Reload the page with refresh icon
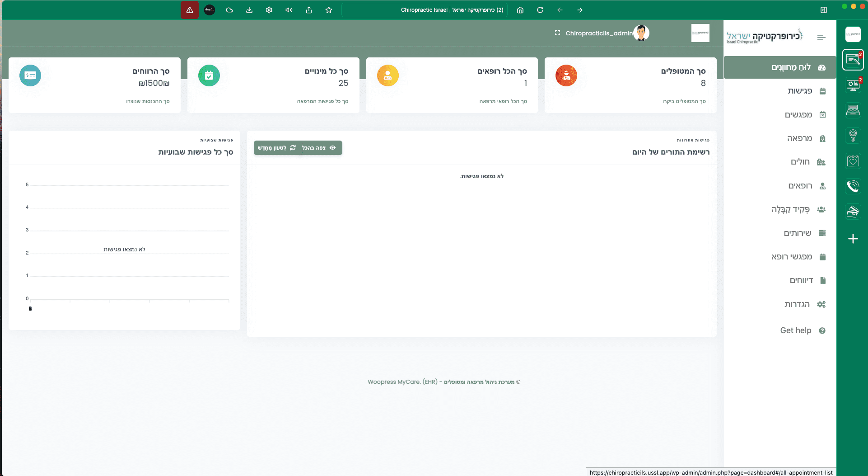 click(x=540, y=10)
